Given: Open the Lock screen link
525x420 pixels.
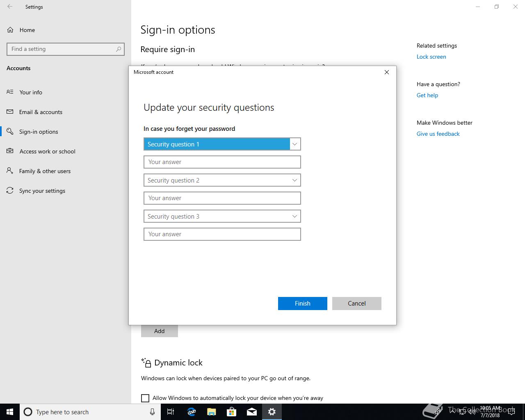Looking at the screenshot, I should point(431,57).
